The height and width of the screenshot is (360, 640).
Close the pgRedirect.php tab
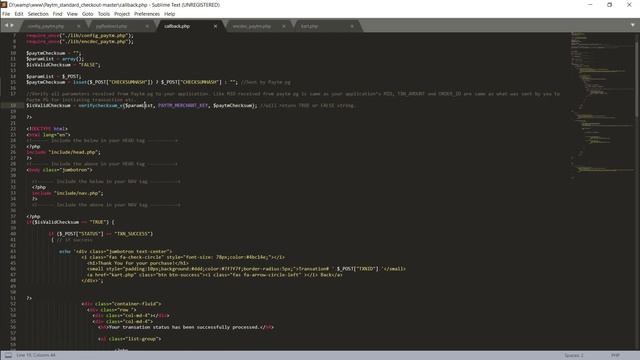pos(147,26)
